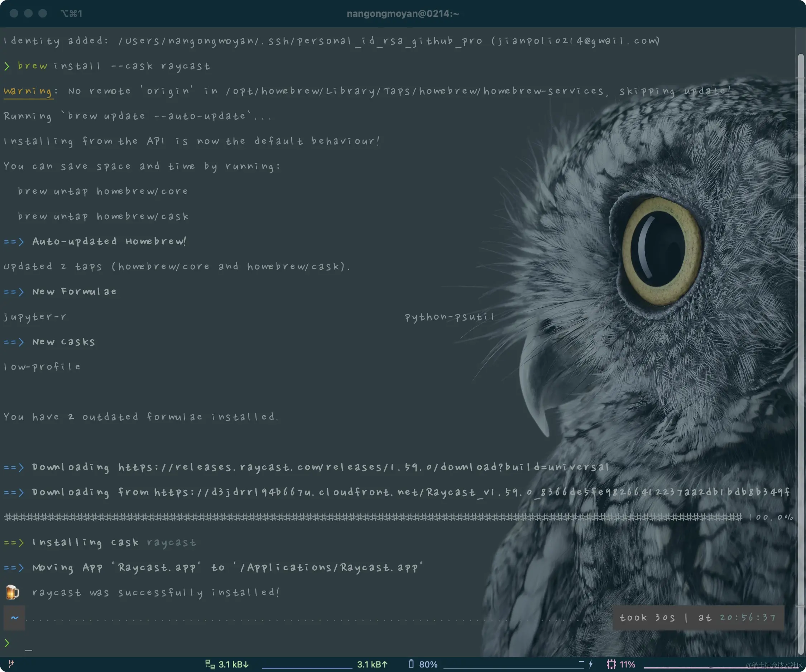Click the 'brew untap homebrew/core' line
This screenshot has width=806, height=672.
point(103,191)
